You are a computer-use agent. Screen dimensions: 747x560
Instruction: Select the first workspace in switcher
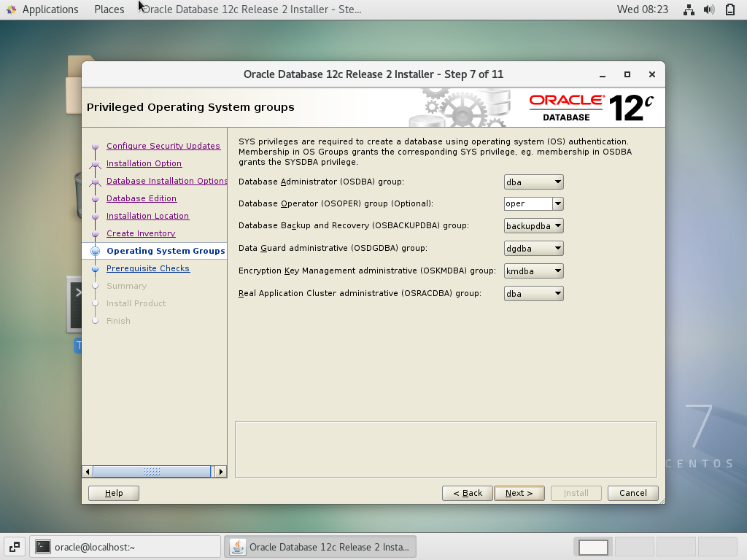coord(593,547)
